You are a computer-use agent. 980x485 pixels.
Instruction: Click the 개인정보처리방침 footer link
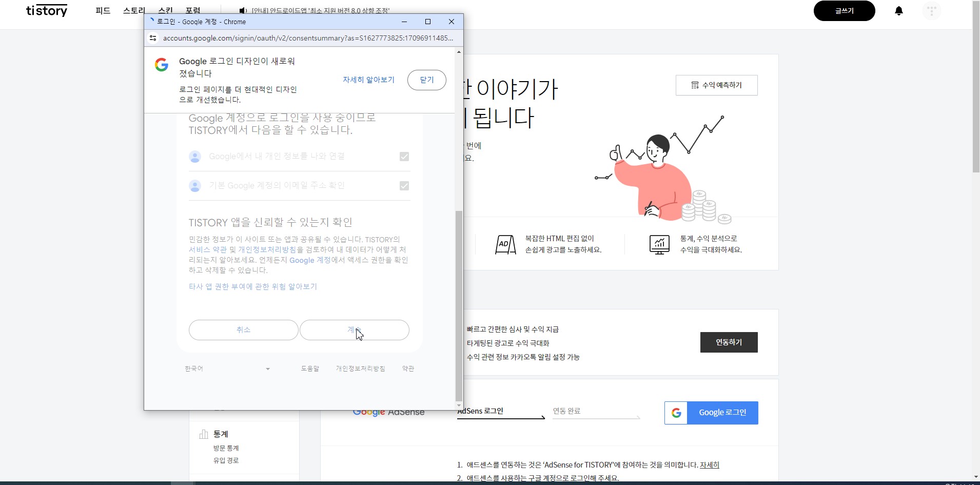(x=361, y=368)
